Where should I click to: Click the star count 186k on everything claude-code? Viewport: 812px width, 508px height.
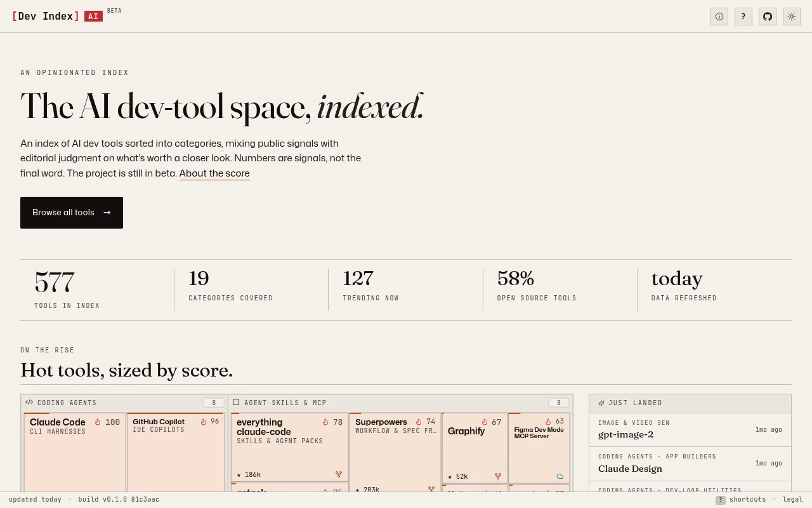pos(249,475)
